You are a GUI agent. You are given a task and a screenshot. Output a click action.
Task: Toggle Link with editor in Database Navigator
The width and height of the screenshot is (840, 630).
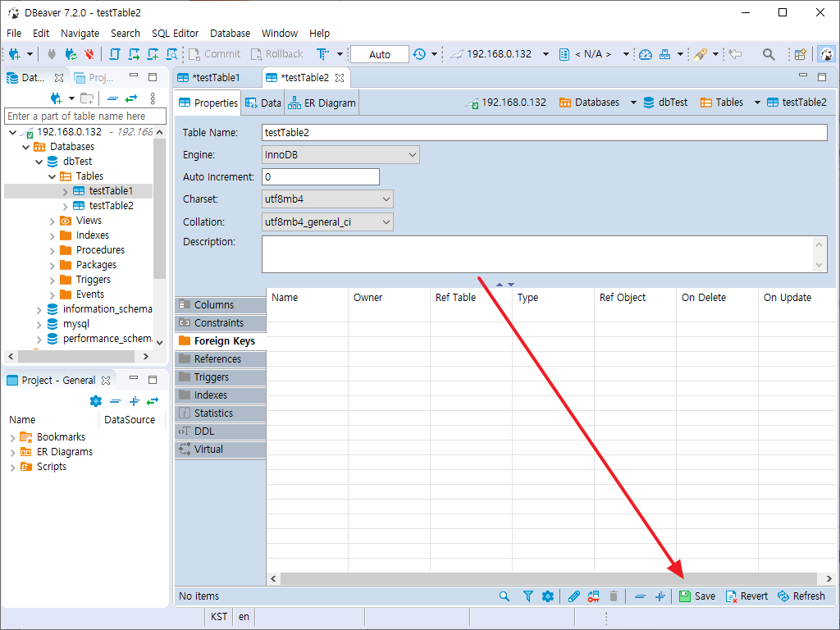point(131,98)
